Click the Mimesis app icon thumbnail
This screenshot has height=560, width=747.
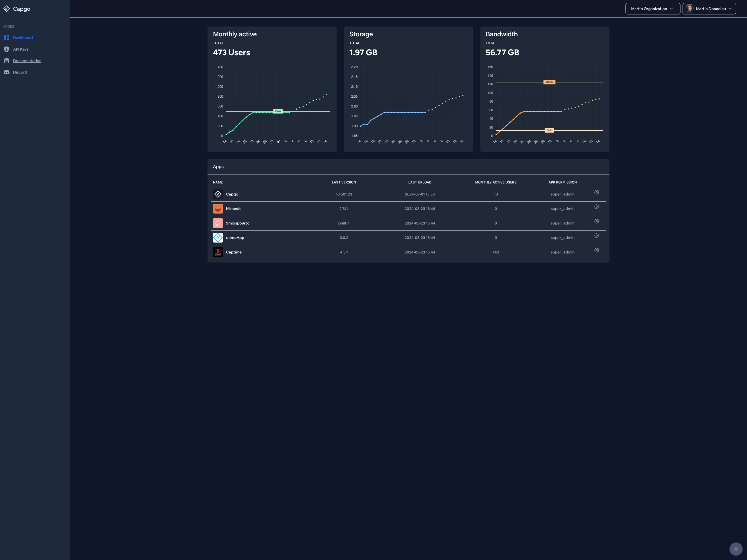pos(218,209)
